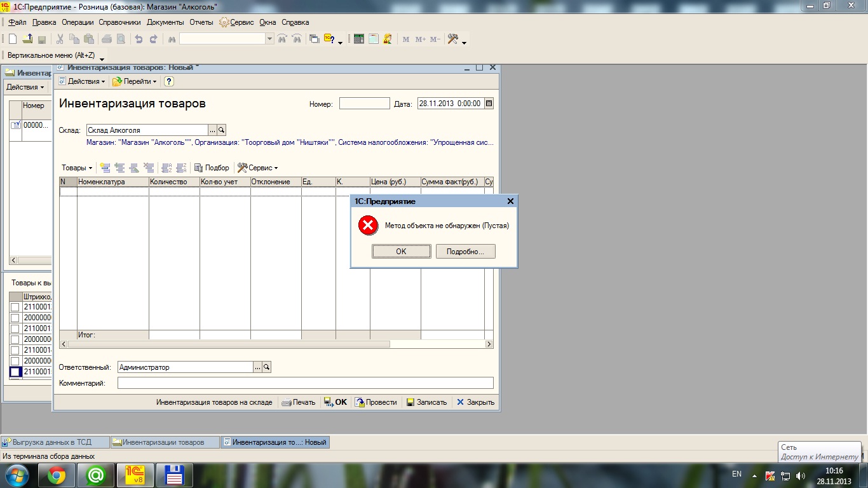
Task: Click left scroll arrow in background Инвентаризации list
Action: pyautogui.click(x=14, y=261)
